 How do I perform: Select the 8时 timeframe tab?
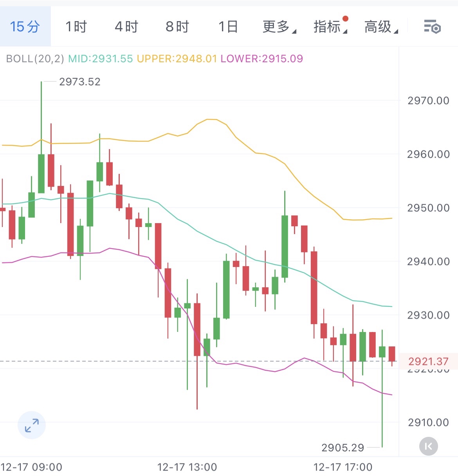click(x=177, y=27)
